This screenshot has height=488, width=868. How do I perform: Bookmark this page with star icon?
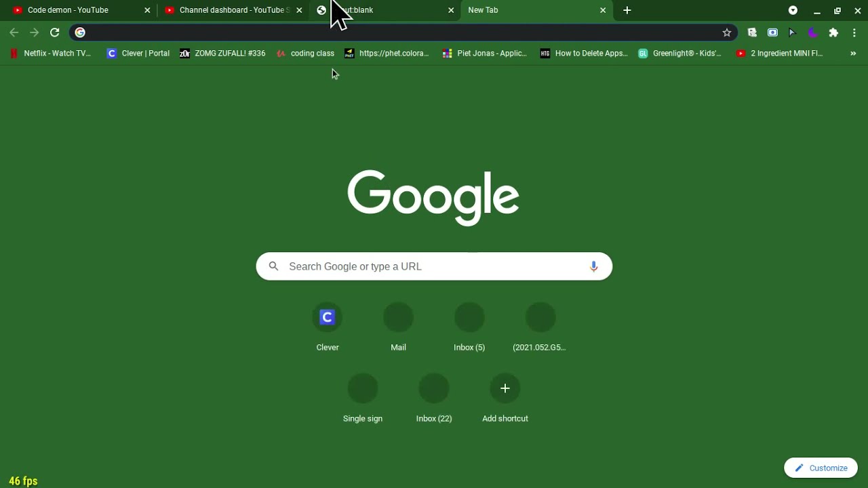point(727,33)
